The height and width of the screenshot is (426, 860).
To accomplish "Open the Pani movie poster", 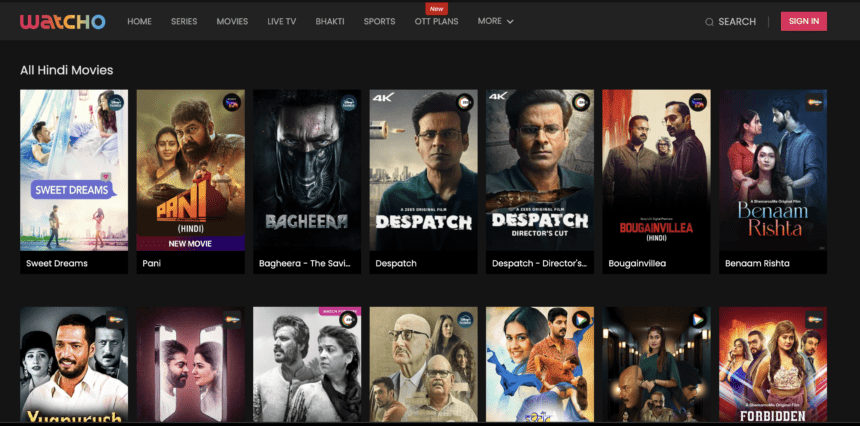I will click(190, 170).
